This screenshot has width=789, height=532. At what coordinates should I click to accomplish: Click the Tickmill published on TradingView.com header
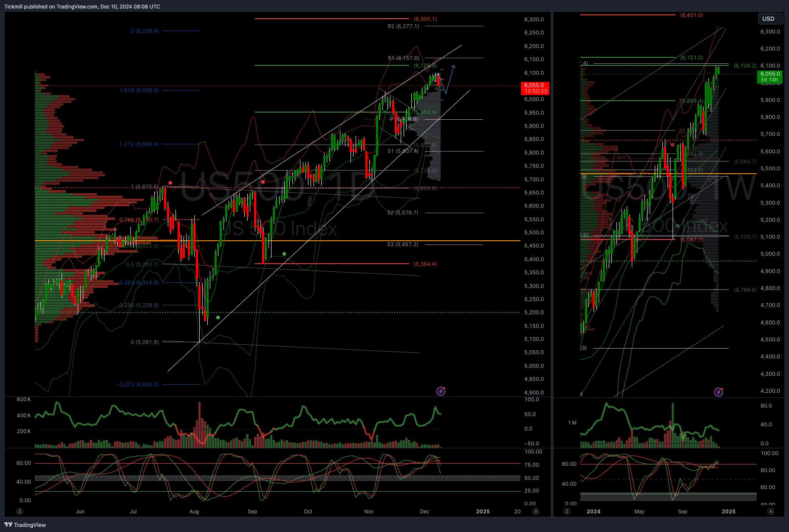pyautogui.click(x=82, y=6)
